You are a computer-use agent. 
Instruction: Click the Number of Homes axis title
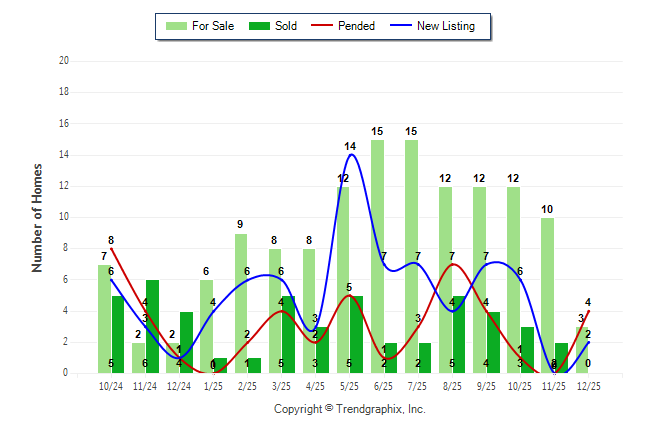click(x=38, y=217)
